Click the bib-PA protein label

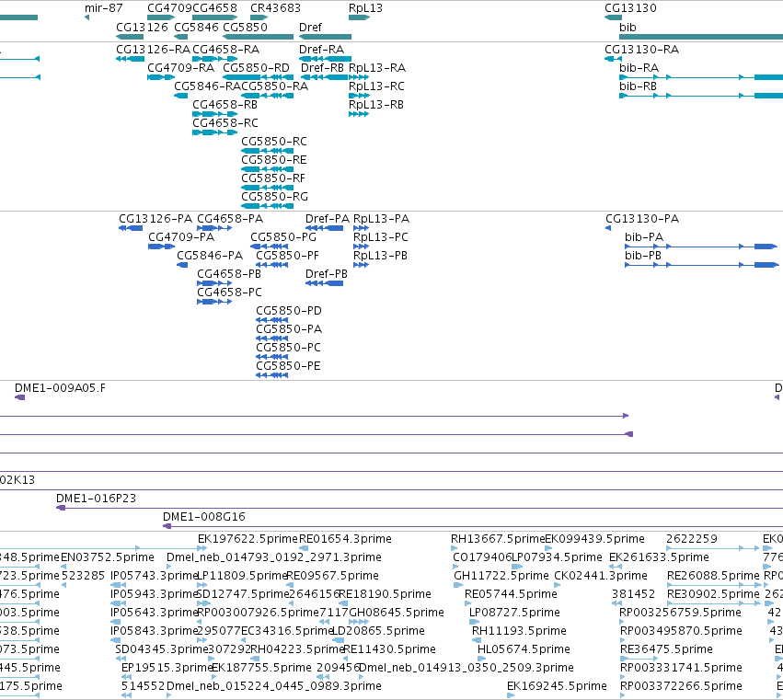644,237
